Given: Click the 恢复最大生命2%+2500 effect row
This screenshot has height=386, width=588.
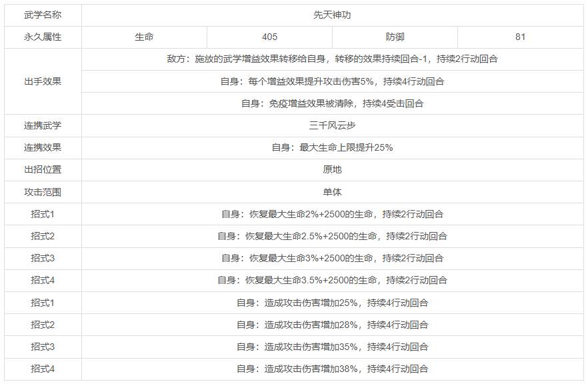Looking at the screenshot, I should pyautogui.click(x=332, y=214).
